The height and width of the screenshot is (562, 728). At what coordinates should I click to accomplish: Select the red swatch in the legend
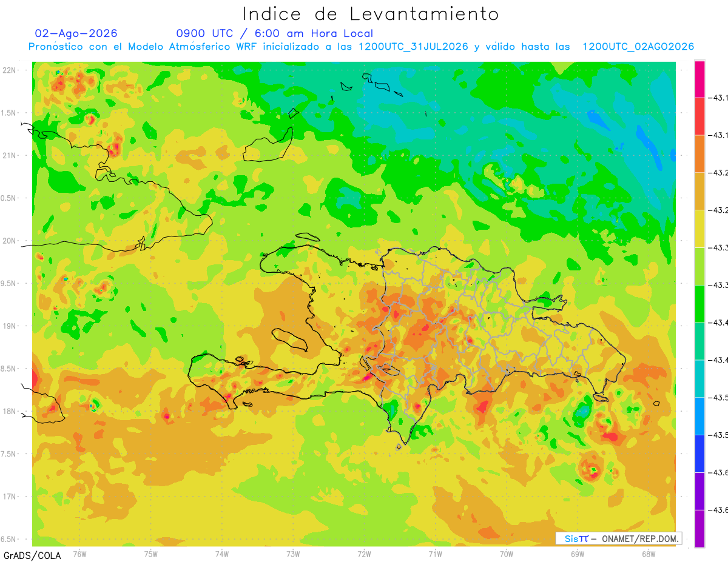coord(699,116)
